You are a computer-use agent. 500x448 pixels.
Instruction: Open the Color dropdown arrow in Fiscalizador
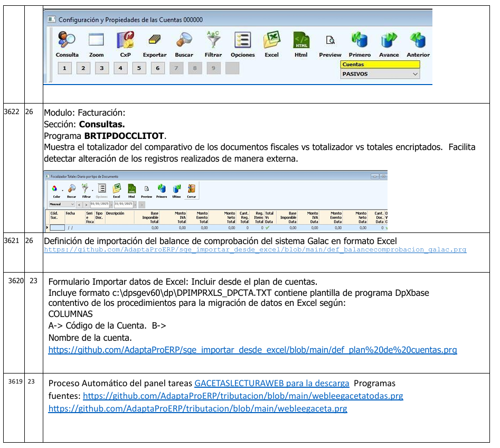tap(62, 190)
